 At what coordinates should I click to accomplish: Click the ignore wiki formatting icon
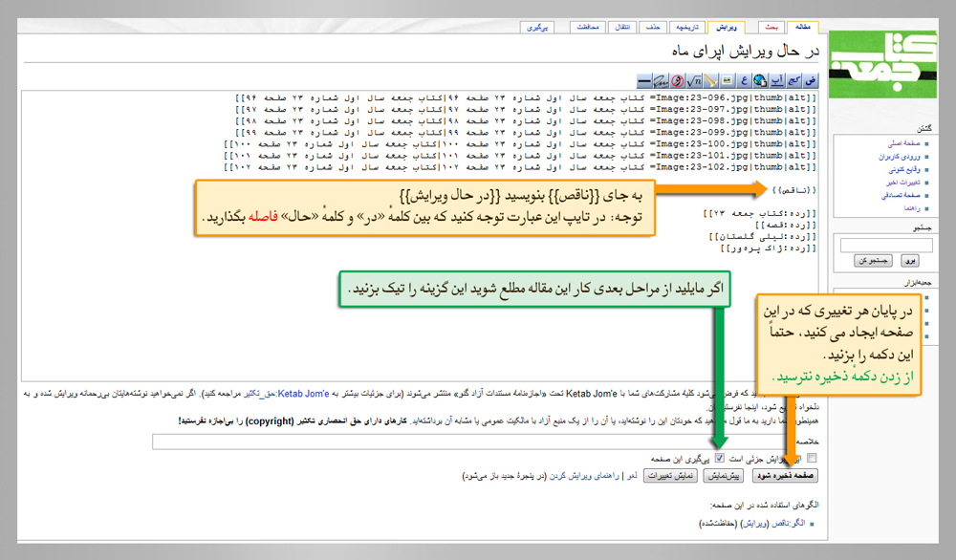pos(678,80)
